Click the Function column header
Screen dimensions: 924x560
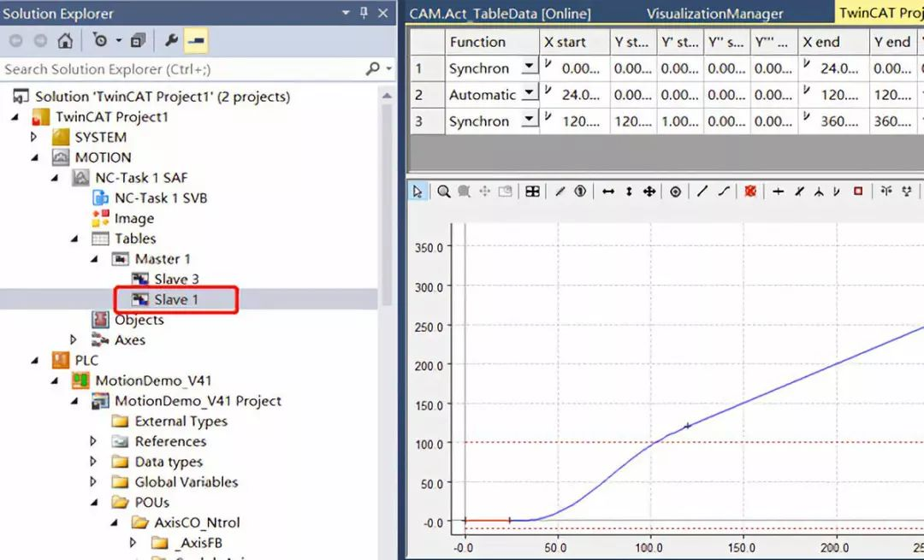tap(491, 42)
